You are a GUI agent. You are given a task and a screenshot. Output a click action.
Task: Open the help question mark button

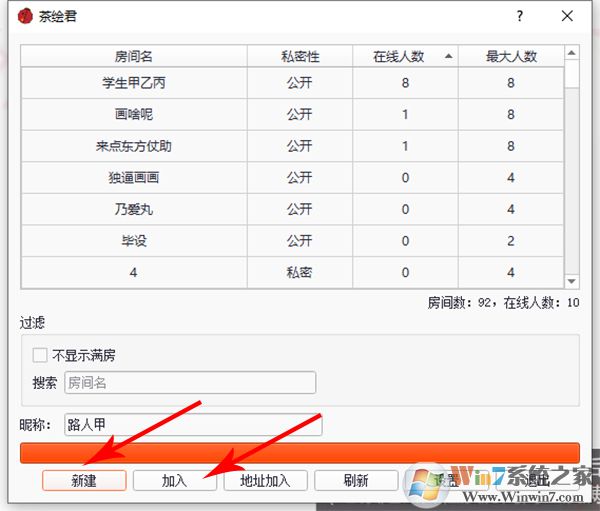click(519, 16)
